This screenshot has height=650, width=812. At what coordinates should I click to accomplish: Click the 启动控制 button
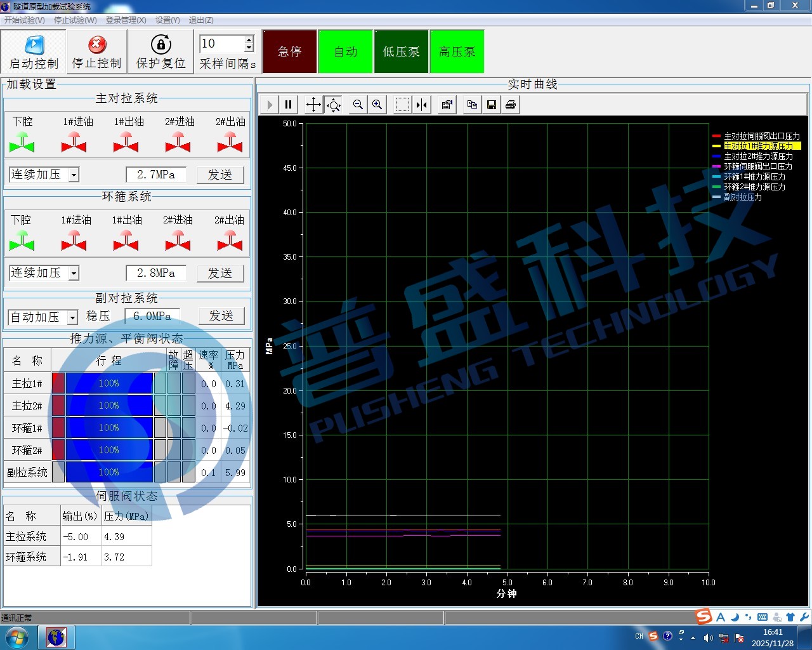[x=34, y=52]
